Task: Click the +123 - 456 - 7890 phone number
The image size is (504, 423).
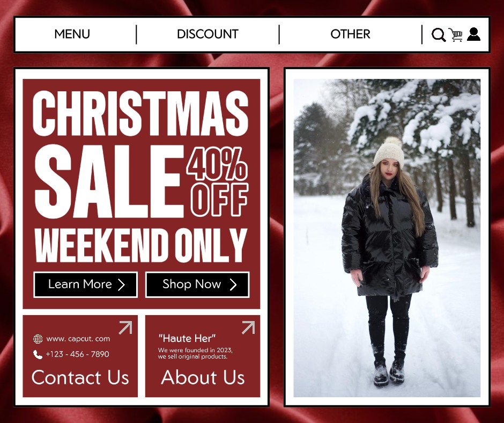Action: (77, 354)
